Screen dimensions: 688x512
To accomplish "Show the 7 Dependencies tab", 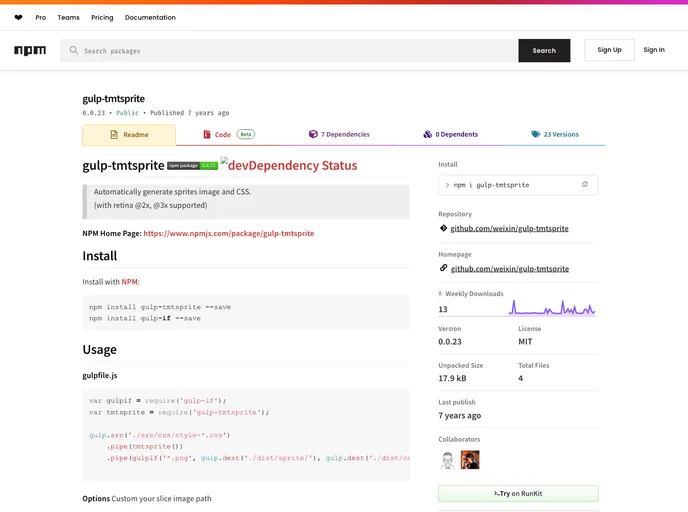I will (338, 135).
